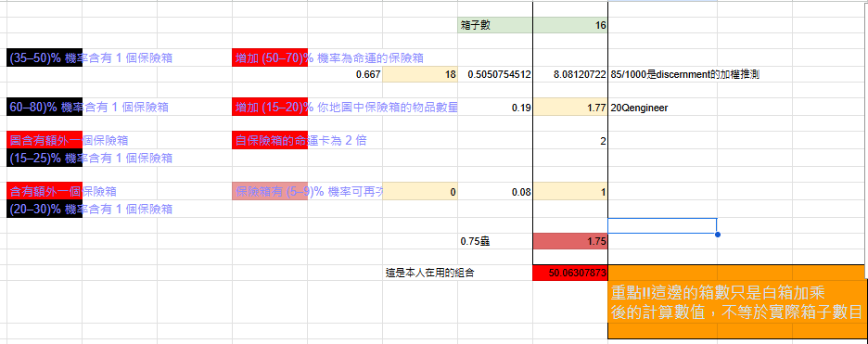
Task: Click the green 箱子數 label cell
Action: (x=494, y=25)
